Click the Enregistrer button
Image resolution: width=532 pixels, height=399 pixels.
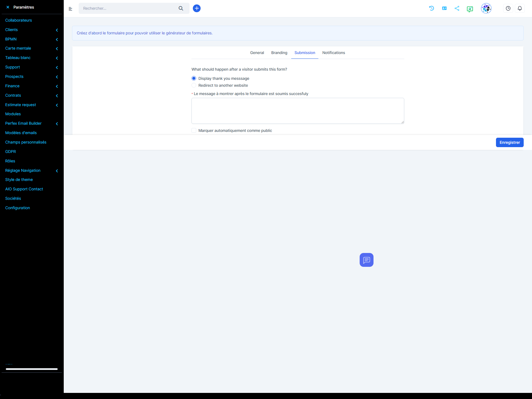click(x=509, y=142)
